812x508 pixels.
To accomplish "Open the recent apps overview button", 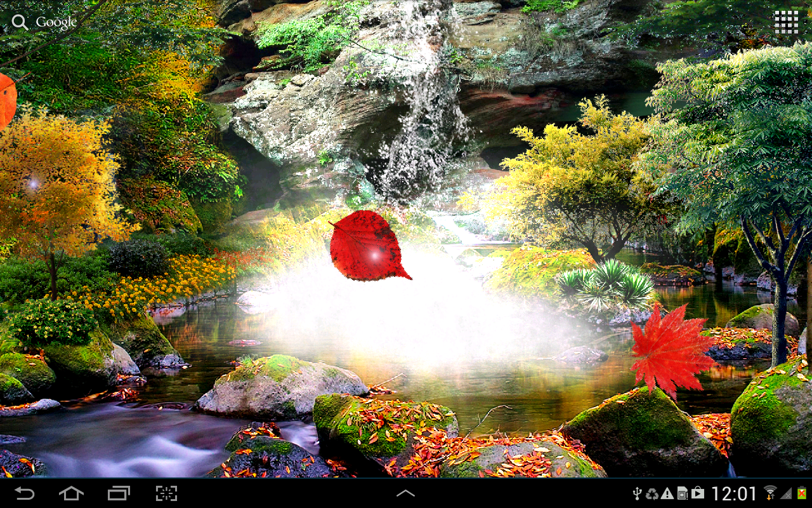I will [x=119, y=493].
